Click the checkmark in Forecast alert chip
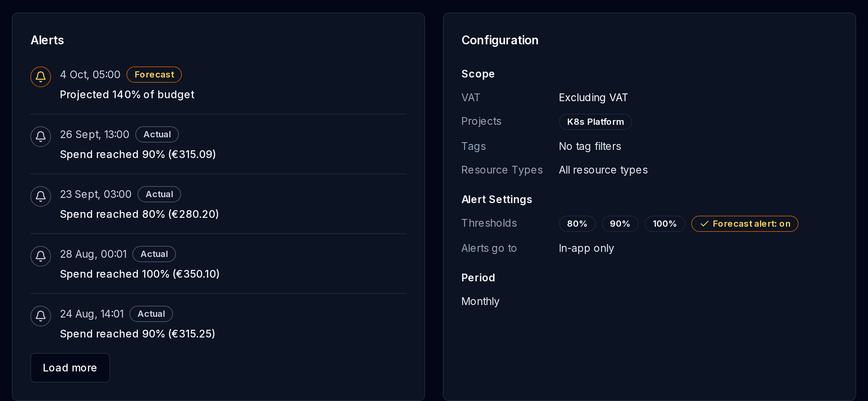The height and width of the screenshot is (401, 868). pyautogui.click(x=705, y=224)
